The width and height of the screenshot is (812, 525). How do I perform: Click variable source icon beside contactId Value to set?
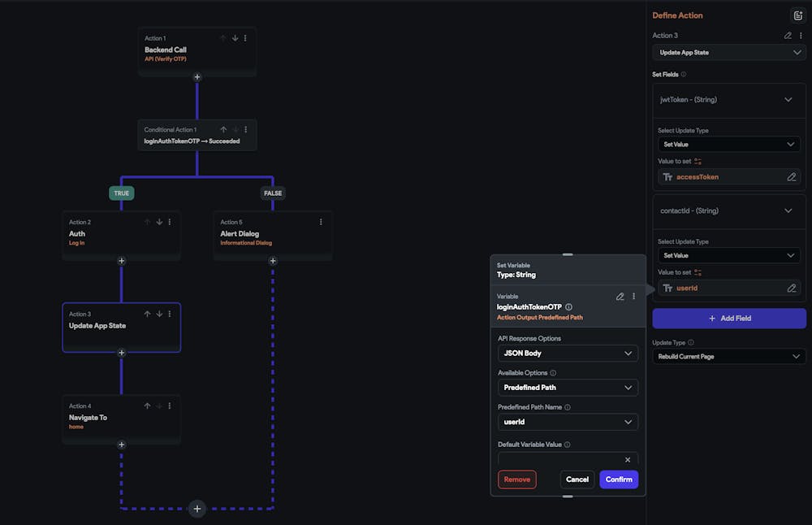point(698,272)
